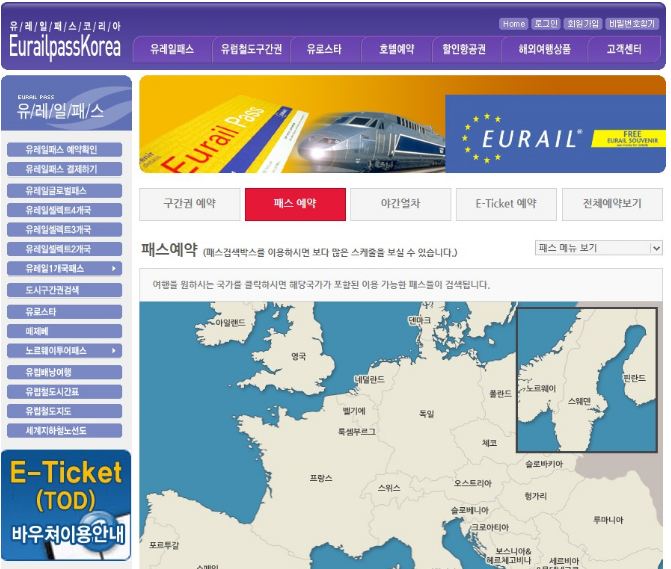Open 유로스타 in the left sidebar
This screenshot has width=671, height=569.
point(65,312)
